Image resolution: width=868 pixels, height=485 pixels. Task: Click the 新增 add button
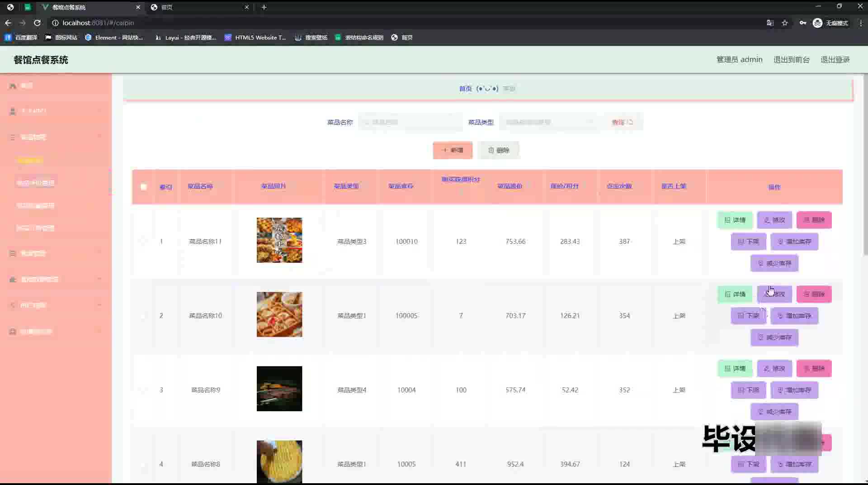453,150
